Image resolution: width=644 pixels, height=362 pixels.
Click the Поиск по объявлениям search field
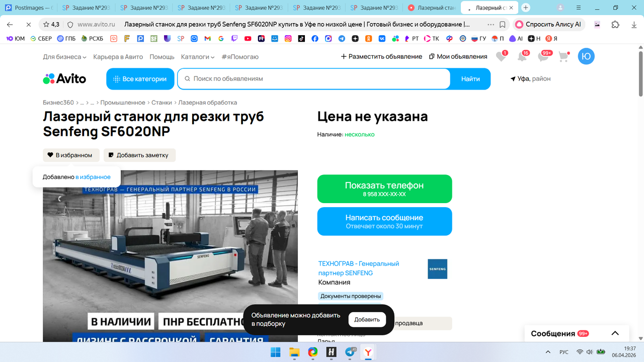(314, 79)
